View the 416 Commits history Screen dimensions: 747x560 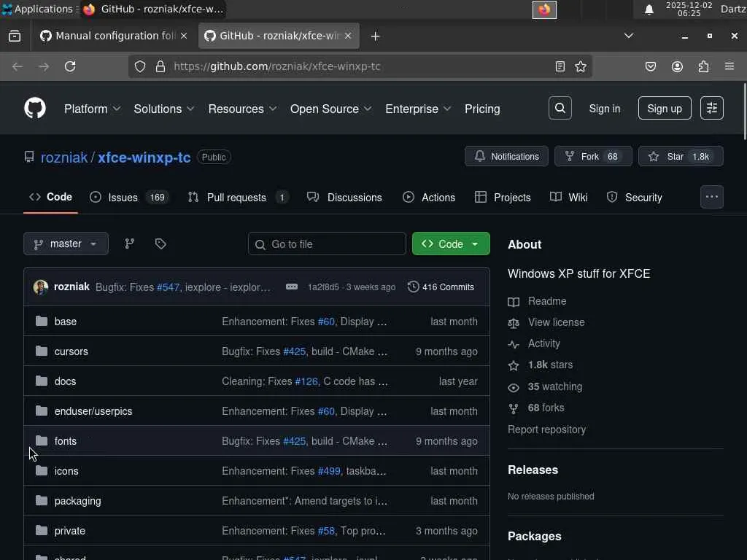point(441,287)
